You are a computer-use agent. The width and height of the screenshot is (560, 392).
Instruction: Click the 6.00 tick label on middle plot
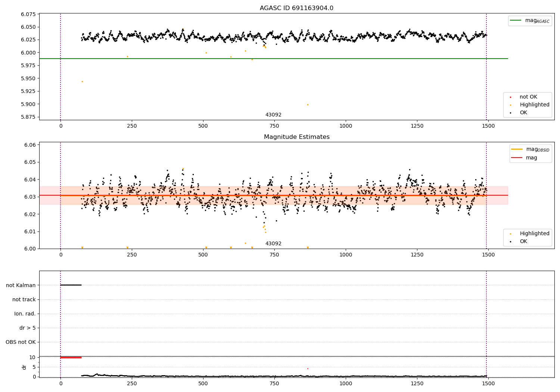tap(30, 249)
